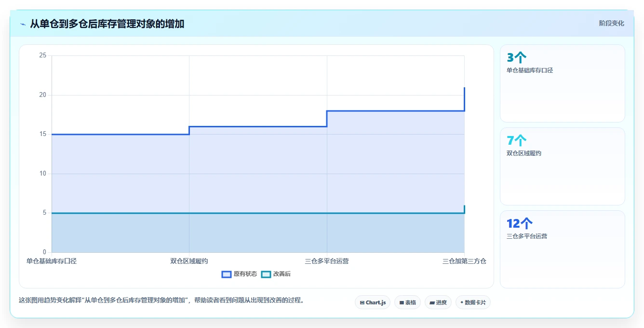The height and width of the screenshot is (328, 644).
Task: Click x-axis label 三仓多平台运营
Action: [x=327, y=261]
